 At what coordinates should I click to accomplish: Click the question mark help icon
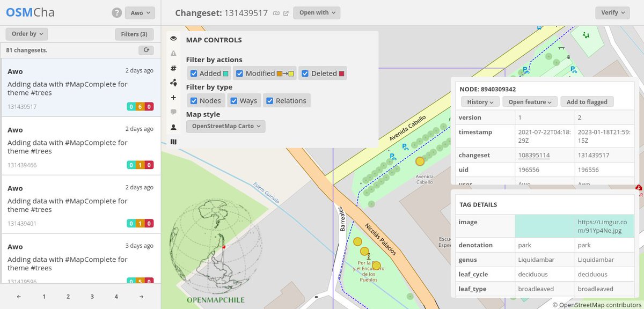pyautogui.click(x=116, y=13)
